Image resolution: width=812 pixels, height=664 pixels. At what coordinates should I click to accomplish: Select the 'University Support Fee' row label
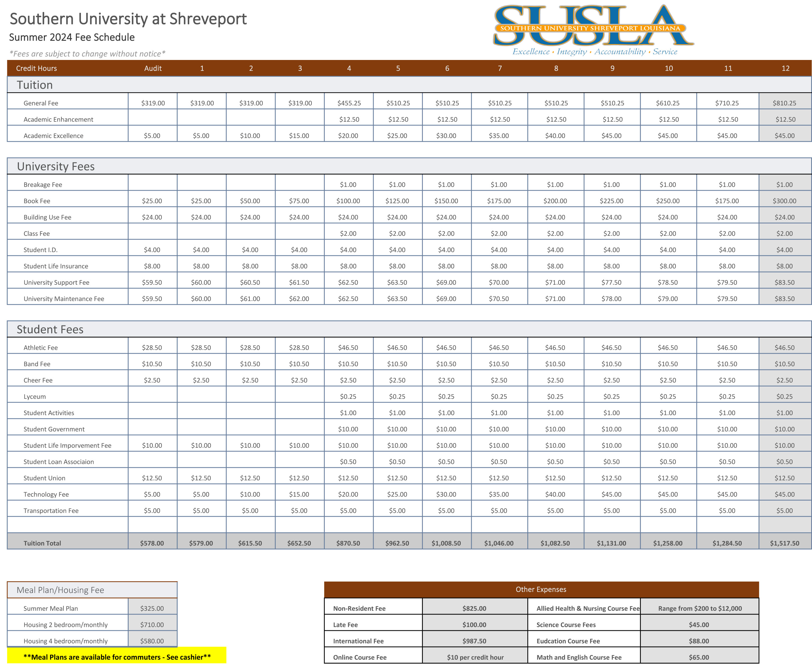(56, 282)
